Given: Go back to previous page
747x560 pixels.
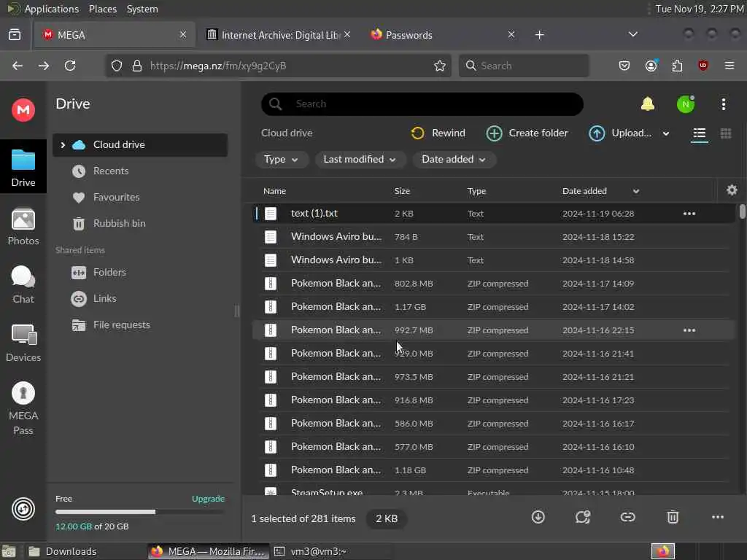Looking at the screenshot, I should 18,66.
